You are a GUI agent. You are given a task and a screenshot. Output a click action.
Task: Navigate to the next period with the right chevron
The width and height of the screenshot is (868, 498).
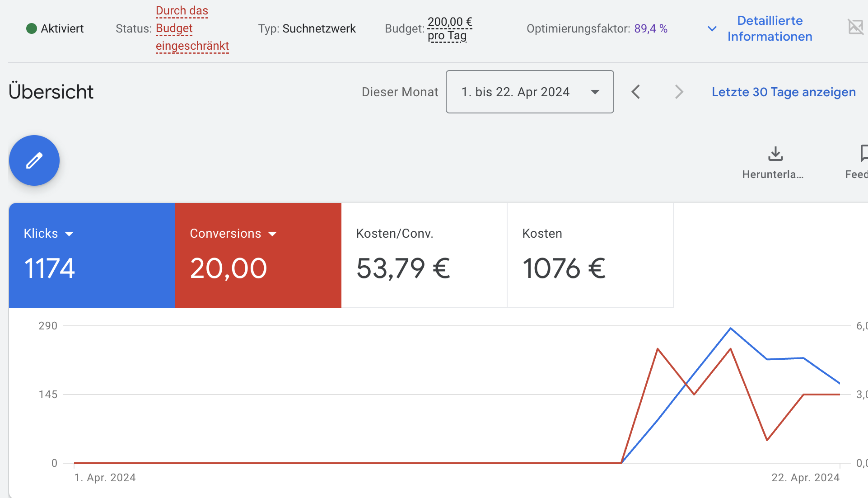[x=679, y=92]
